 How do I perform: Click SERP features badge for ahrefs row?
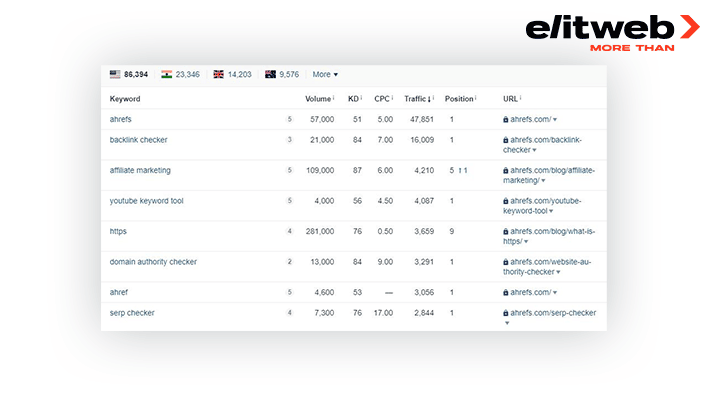(x=290, y=119)
